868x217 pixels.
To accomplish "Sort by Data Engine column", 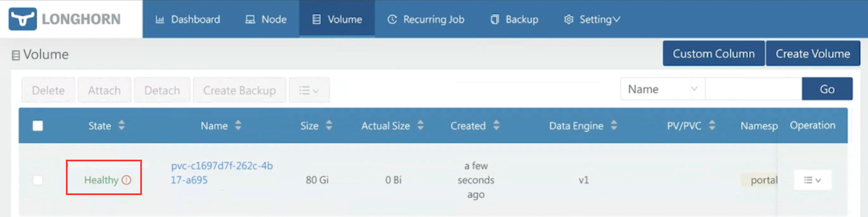I will pyautogui.click(x=583, y=126).
